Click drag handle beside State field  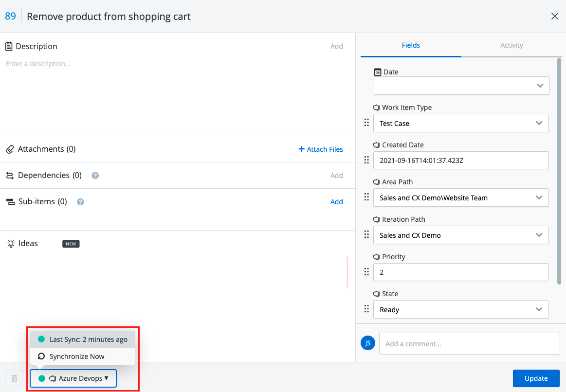click(x=367, y=309)
